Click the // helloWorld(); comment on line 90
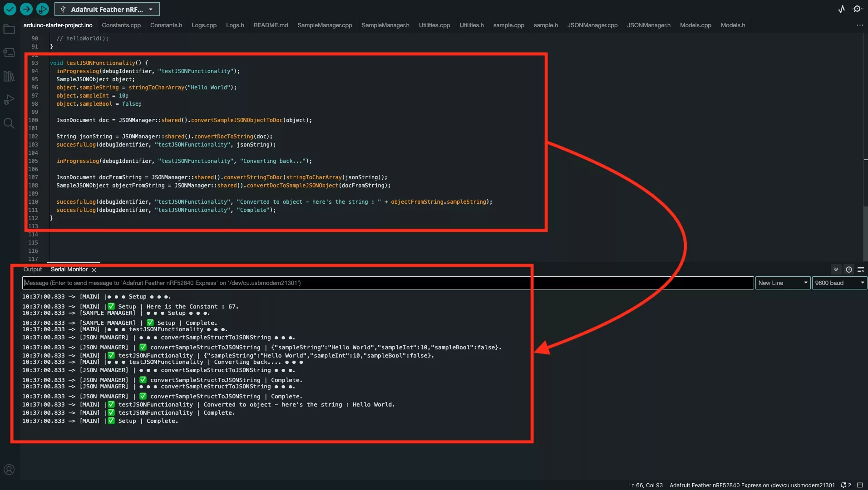The image size is (868, 490). [x=82, y=39]
